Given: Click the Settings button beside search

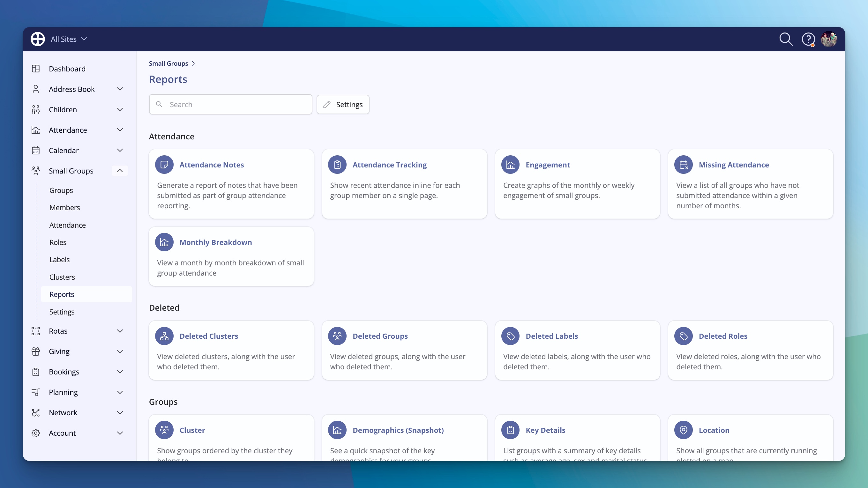Looking at the screenshot, I should coord(343,104).
